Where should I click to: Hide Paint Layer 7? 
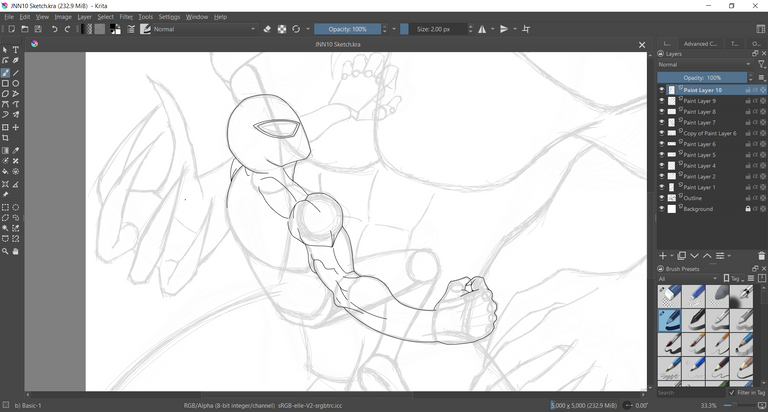pyautogui.click(x=662, y=122)
